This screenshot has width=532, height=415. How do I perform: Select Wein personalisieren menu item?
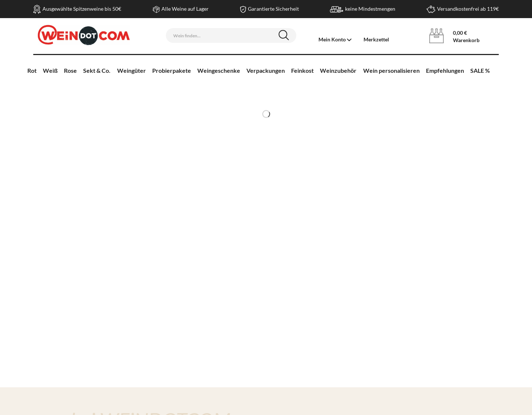[x=391, y=71]
